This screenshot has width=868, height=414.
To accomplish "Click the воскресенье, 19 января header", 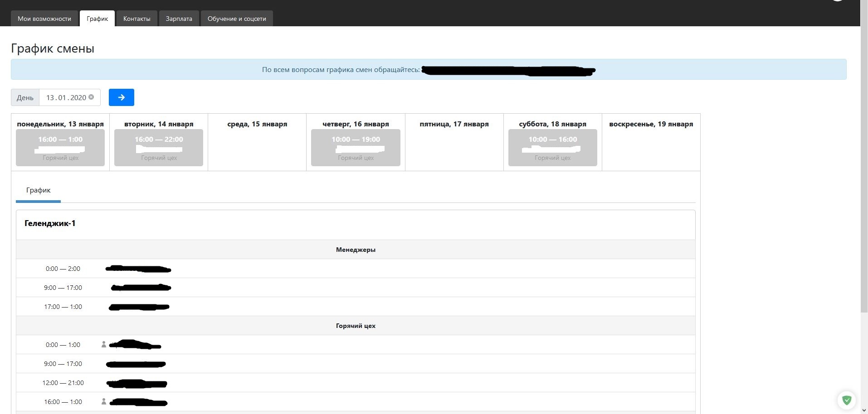I will (651, 124).
